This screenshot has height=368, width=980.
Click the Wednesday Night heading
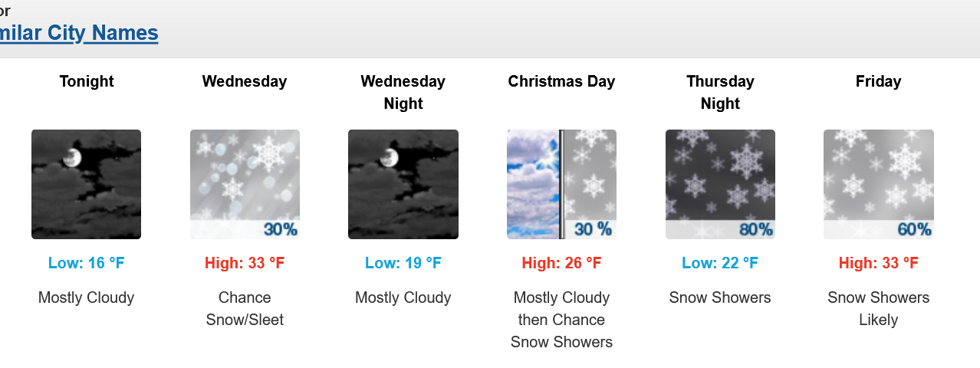tap(403, 92)
